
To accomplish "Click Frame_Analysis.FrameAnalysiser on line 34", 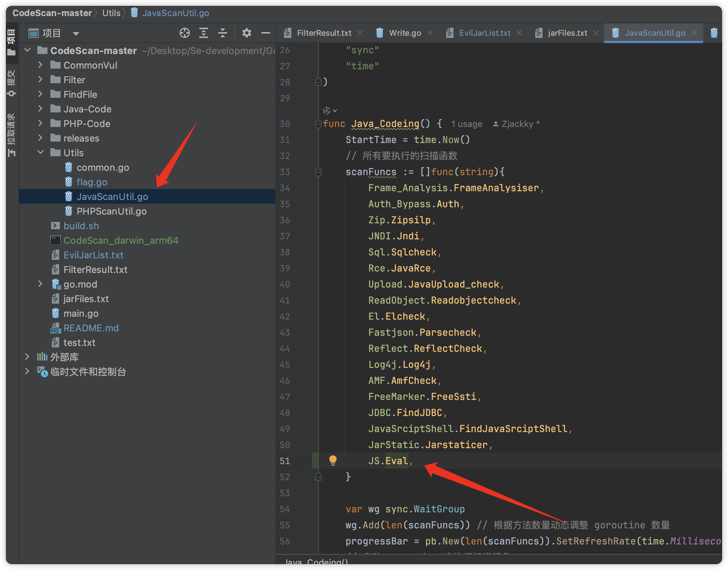I will coord(453,188).
